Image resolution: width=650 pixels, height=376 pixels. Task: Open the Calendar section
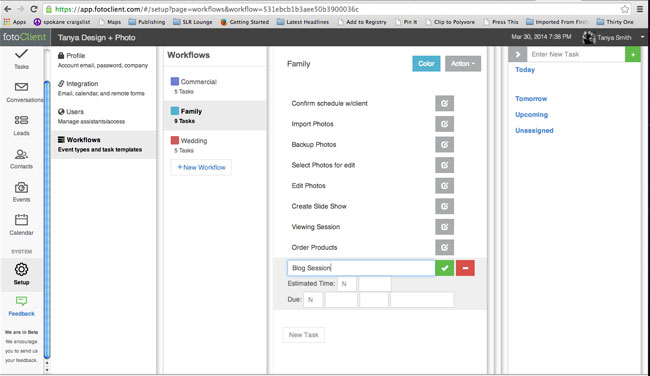pos(21,225)
